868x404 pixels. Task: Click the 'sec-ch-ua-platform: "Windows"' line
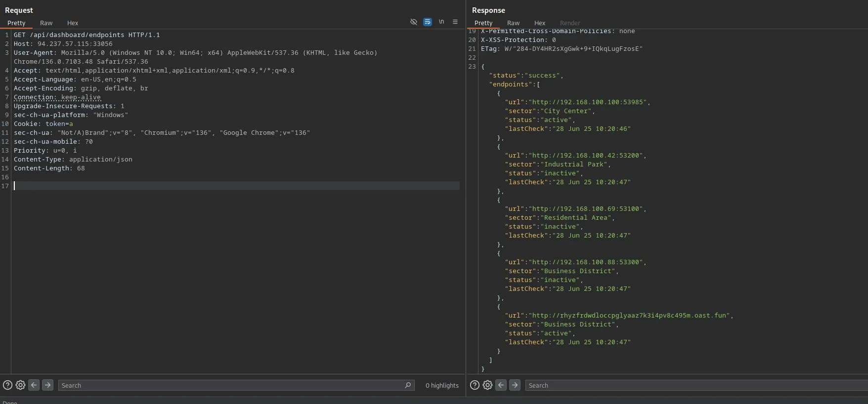71,115
